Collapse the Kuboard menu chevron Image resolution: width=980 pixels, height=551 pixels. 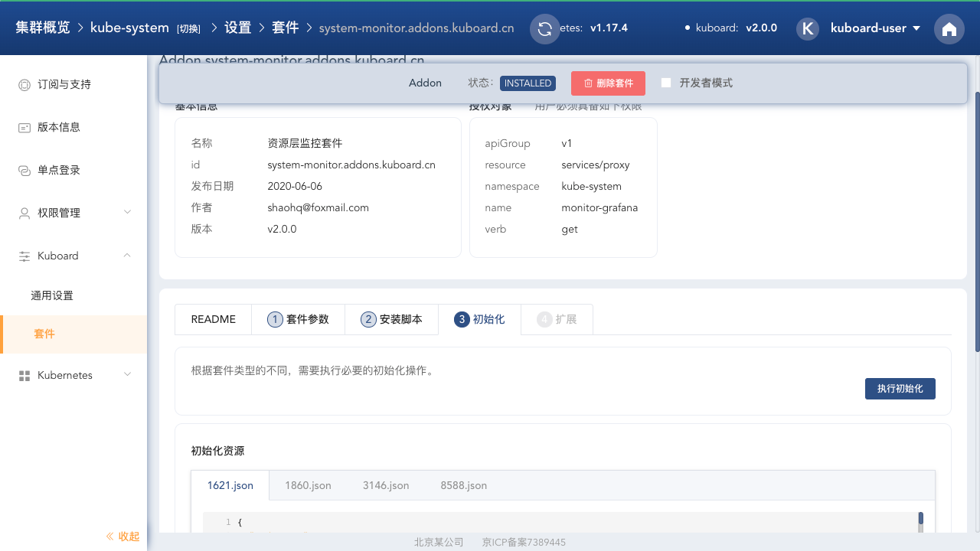[x=127, y=255]
